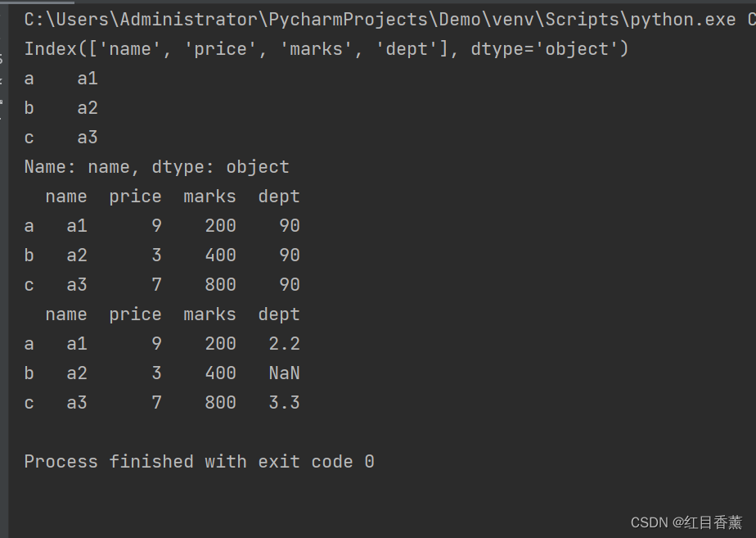Screen dimensions: 756x538
Task: Click marks value 400 in the second table
Action: coord(220,373)
